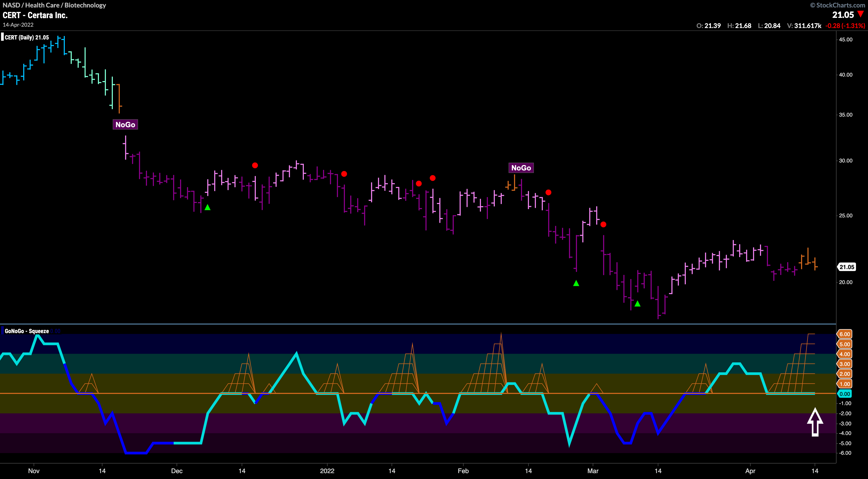Click the orange 2.00 squeeze axis tag
Image resolution: width=868 pixels, height=479 pixels.
[x=845, y=374]
